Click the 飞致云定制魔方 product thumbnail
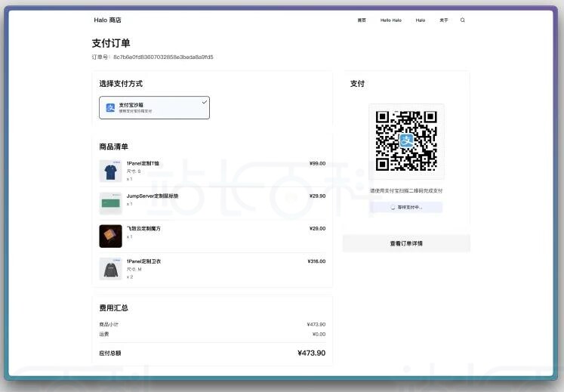 (x=110, y=236)
